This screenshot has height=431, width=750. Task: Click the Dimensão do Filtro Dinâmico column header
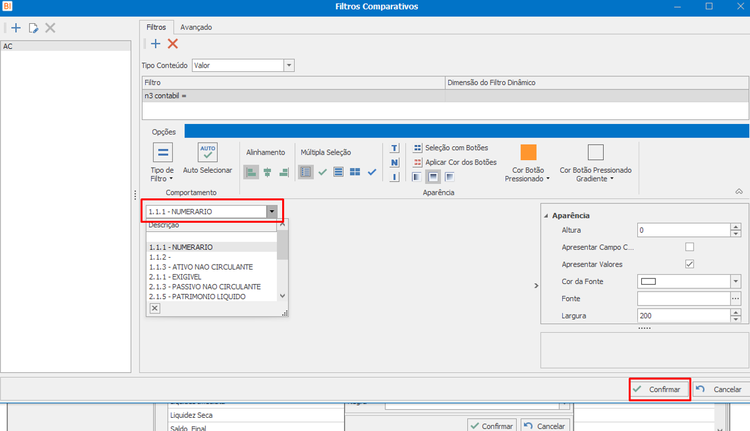(596, 83)
